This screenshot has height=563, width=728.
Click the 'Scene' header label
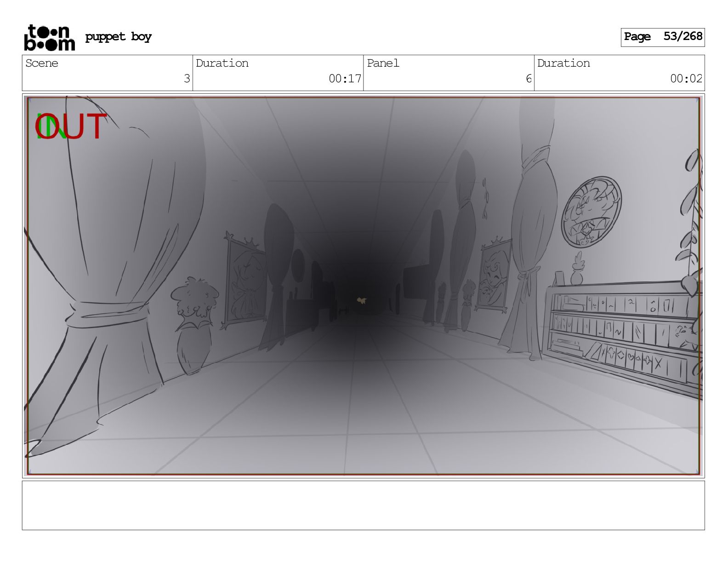tap(42, 63)
